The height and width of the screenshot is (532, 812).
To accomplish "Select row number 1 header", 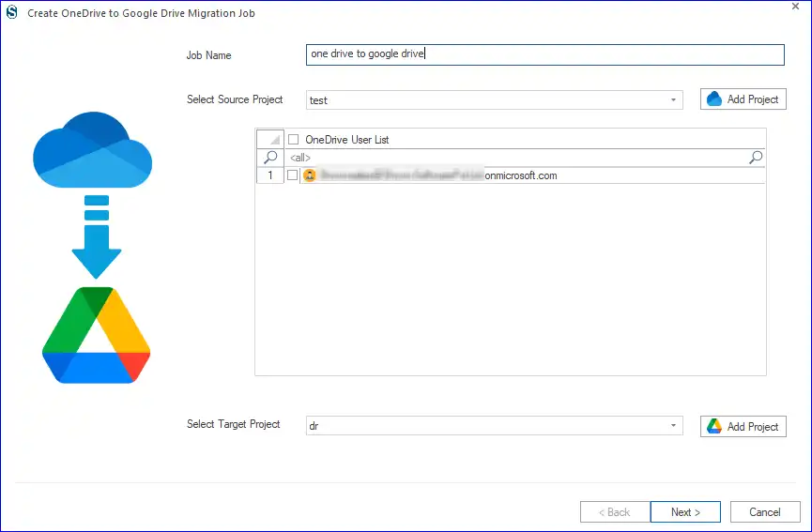I will coord(270,175).
